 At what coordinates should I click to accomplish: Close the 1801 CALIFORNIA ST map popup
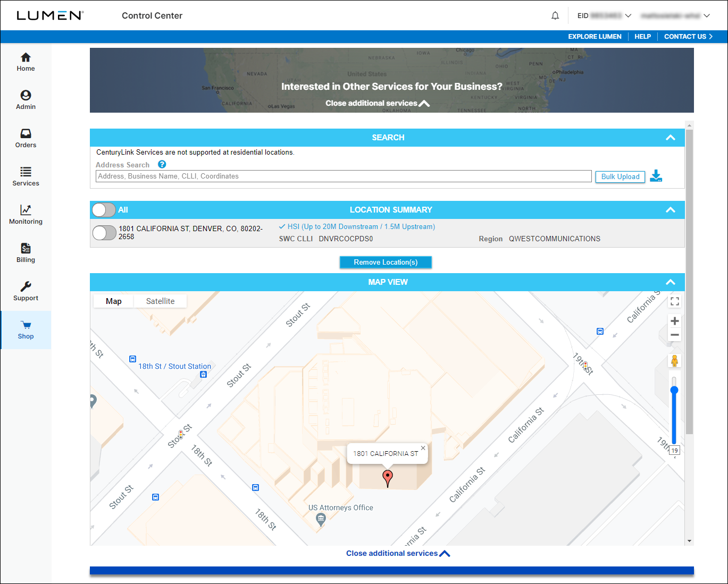[423, 448]
